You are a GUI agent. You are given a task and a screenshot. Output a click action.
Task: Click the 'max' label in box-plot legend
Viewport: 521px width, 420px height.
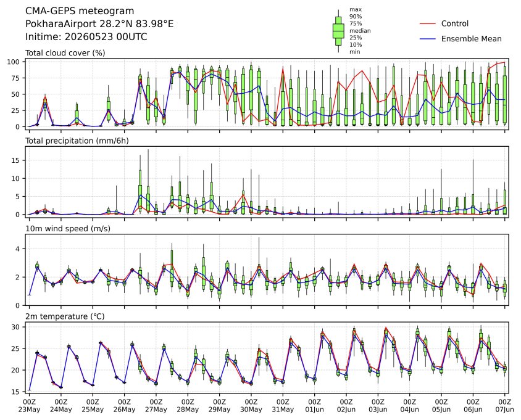point(356,10)
